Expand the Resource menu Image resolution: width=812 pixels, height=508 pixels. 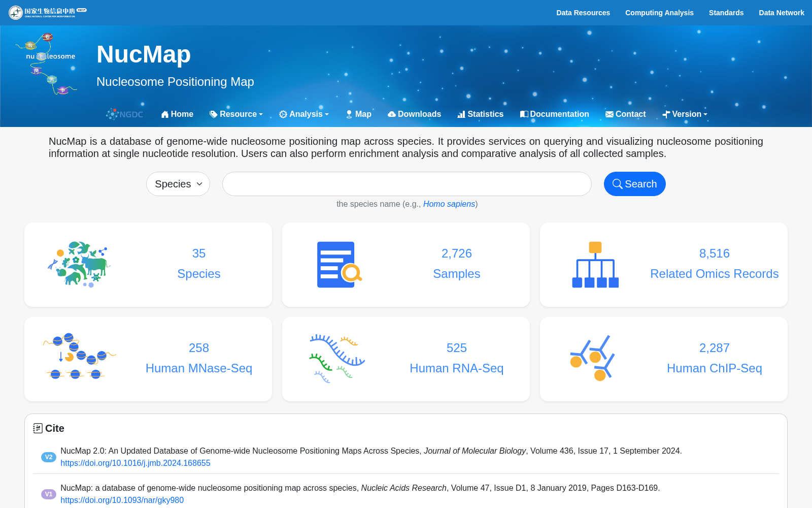(236, 114)
